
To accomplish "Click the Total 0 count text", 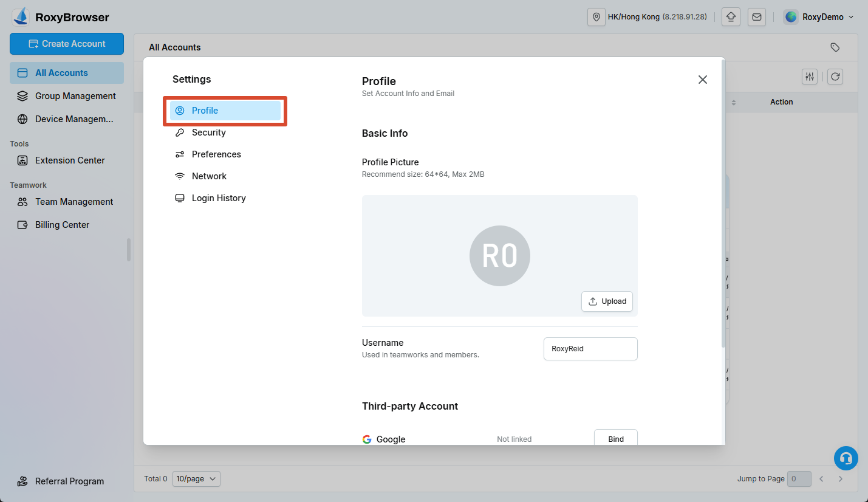I will 155,479.
